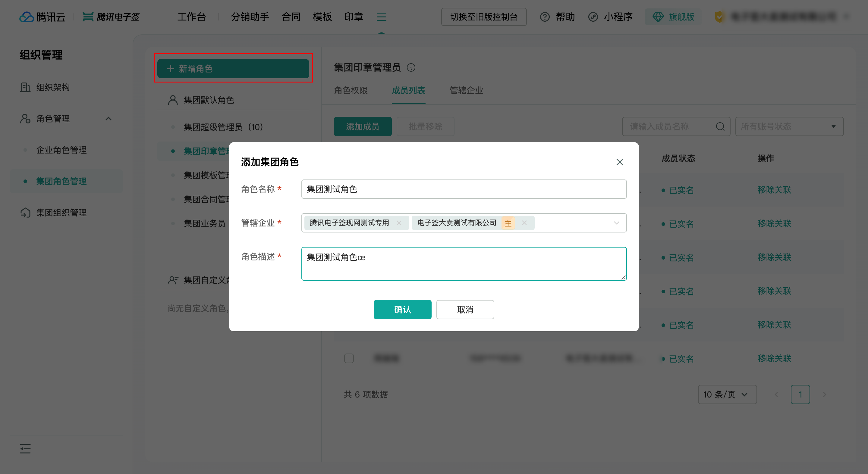Click the 批量移除 button
The width and height of the screenshot is (868, 474).
pos(425,126)
